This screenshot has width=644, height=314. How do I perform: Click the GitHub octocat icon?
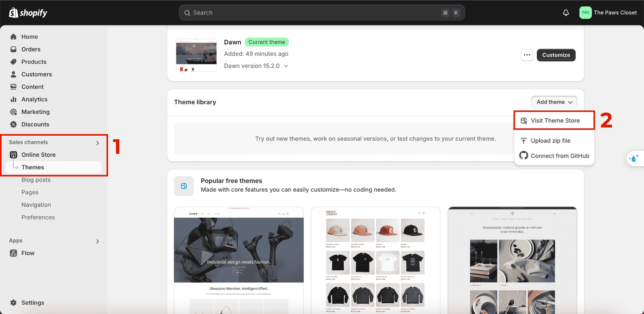(x=524, y=155)
